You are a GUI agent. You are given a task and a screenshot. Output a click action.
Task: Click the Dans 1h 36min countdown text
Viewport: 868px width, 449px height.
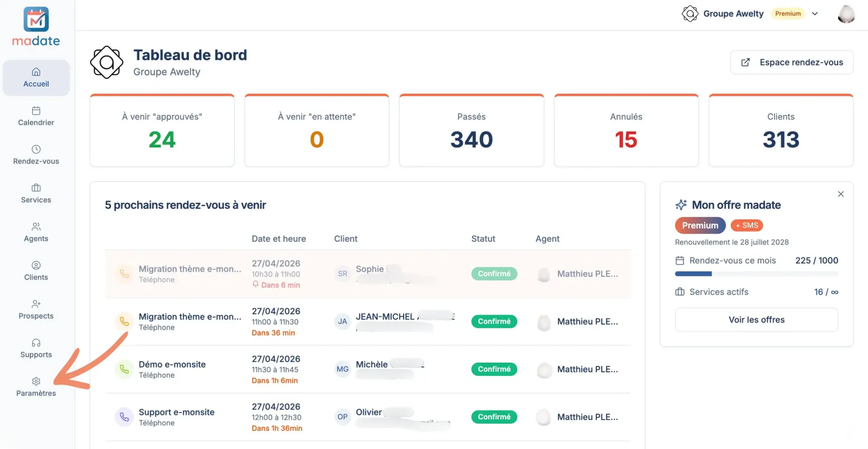(277, 428)
